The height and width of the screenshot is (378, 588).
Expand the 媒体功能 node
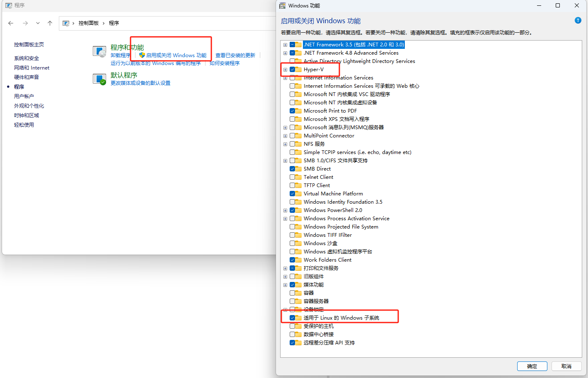tap(285, 285)
